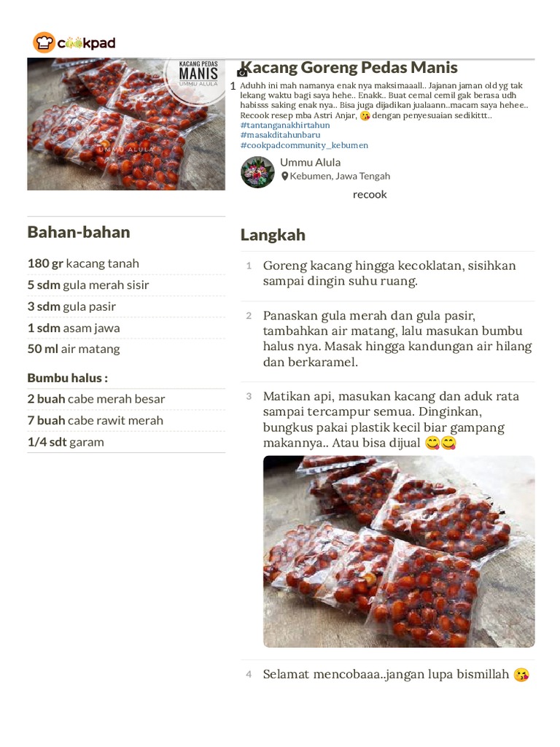View the main recipe photo at top
The height and width of the screenshot is (747, 560).
(126, 124)
